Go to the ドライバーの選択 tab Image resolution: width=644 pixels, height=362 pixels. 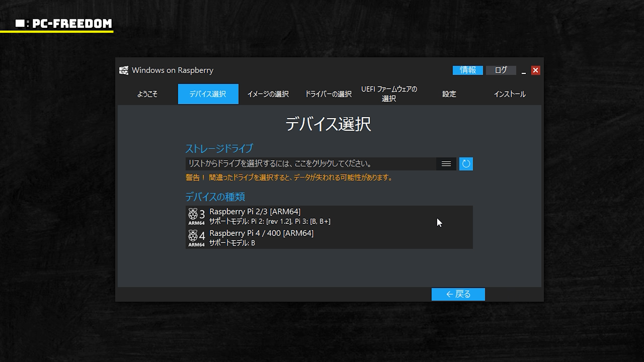click(328, 94)
